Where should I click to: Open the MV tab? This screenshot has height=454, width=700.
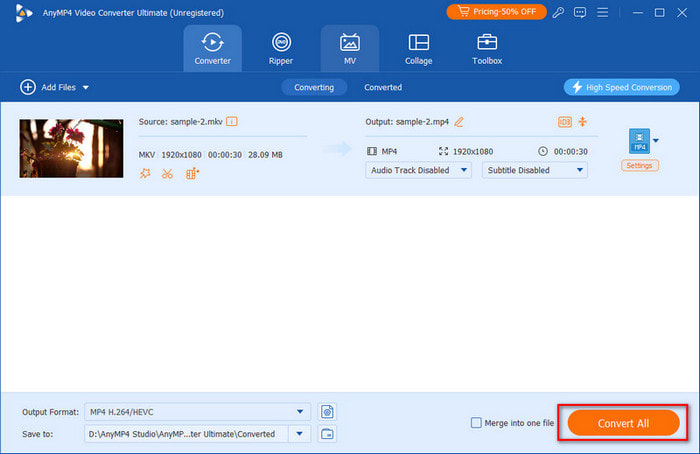(350, 48)
